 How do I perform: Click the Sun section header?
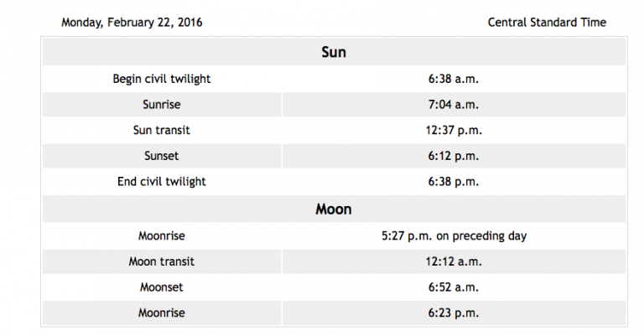point(334,52)
